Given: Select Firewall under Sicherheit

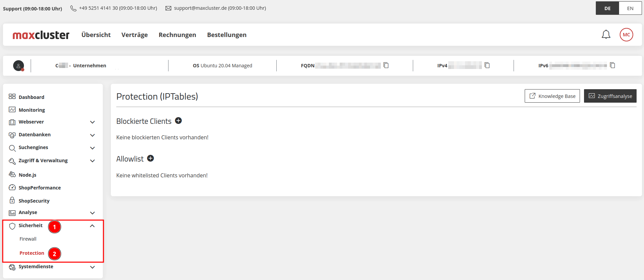Looking at the screenshot, I should click(x=28, y=239).
